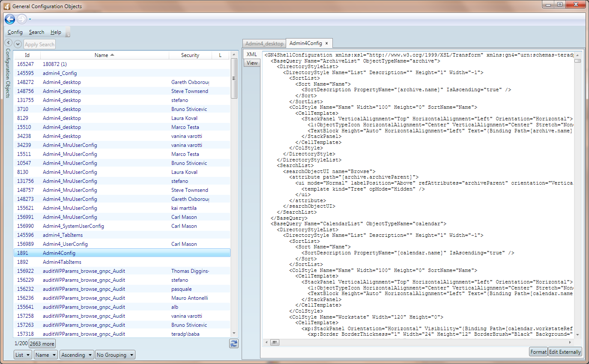The image size is (589, 364).
Task: Open the No Grouping dropdown
Action: click(115, 355)
